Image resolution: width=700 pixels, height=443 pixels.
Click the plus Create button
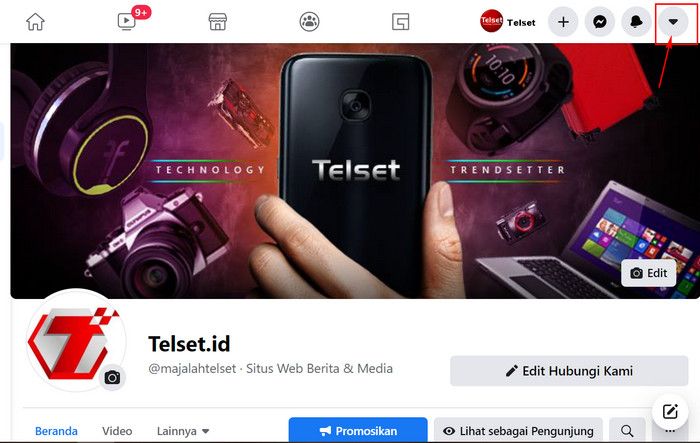click(563, 21)
